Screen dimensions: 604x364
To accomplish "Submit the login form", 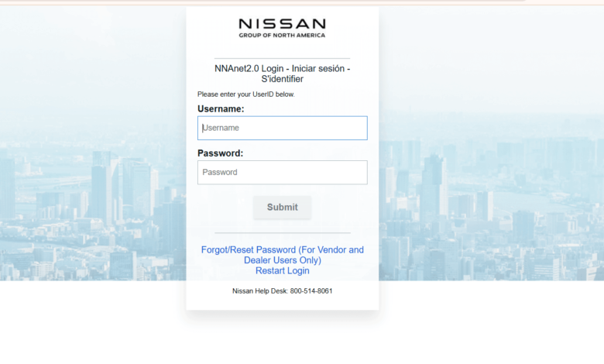I will [x=283, y=208].
